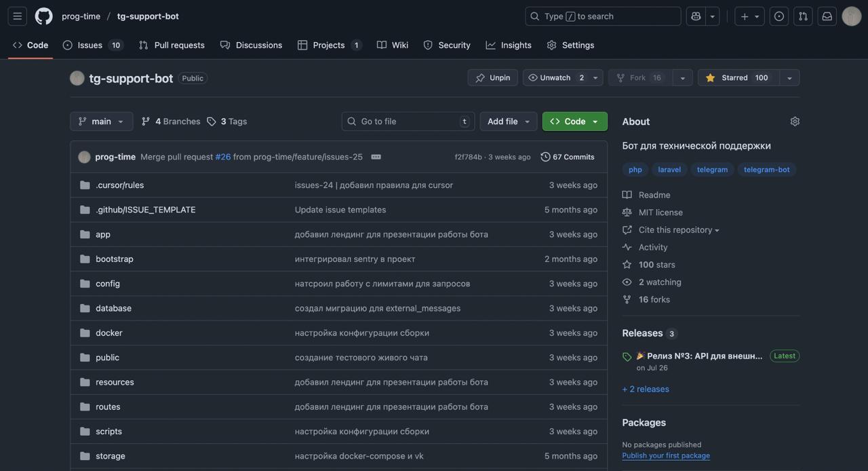Open the Copilot dropdown arrow
This screenshot has height=471, width=868.
tap(713, 16)
